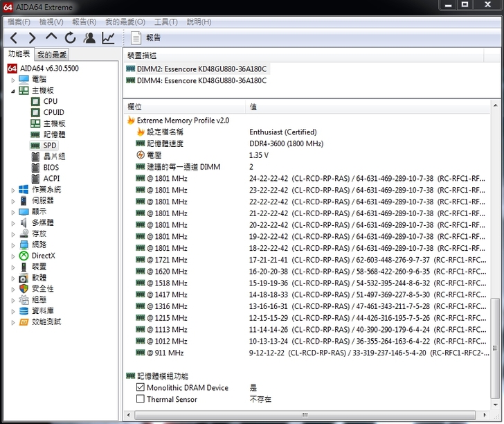Expand the 組態 tree node
This screenshot has width=504, height=424.
tap(13, 301)
